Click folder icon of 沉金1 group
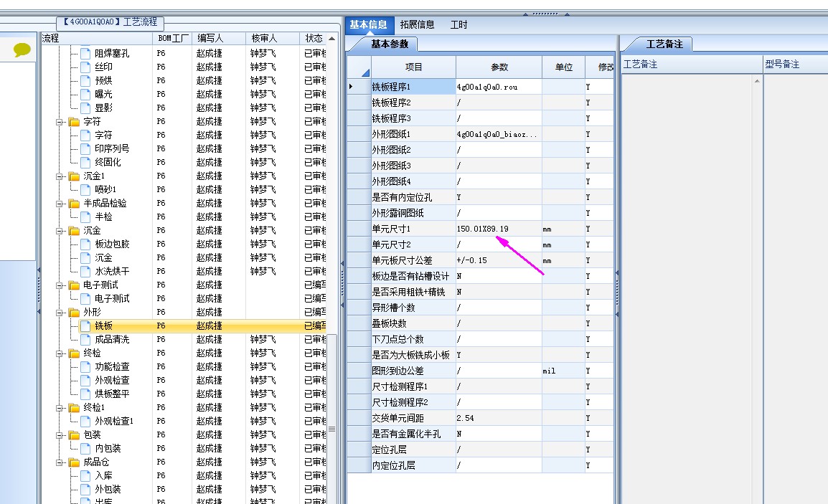Viewport: 828px width, 504px height. tap(74, 176)
